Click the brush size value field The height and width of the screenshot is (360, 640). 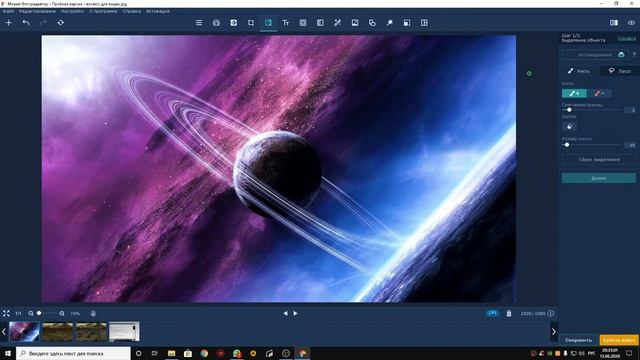pyautogui.click(x=631, y=145)
